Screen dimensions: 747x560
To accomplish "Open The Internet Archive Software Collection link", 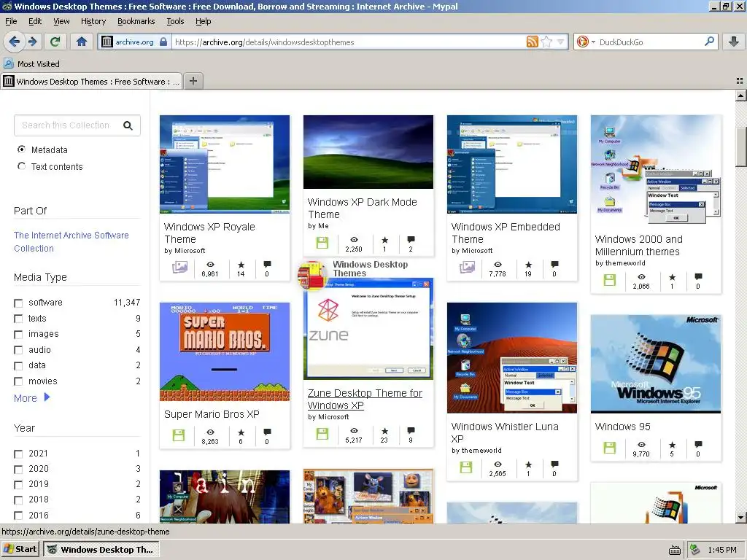I will point(71,242).
